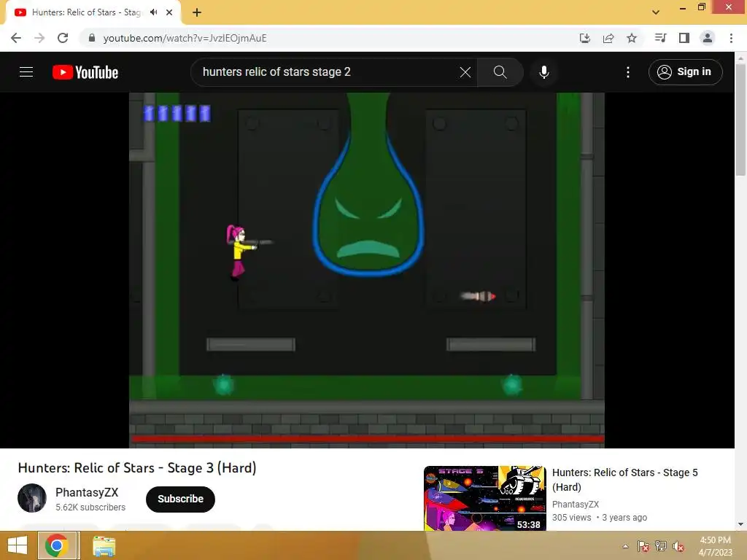Open the Chrome profile avatar
The image size is (747, 560).
point(708,38)
